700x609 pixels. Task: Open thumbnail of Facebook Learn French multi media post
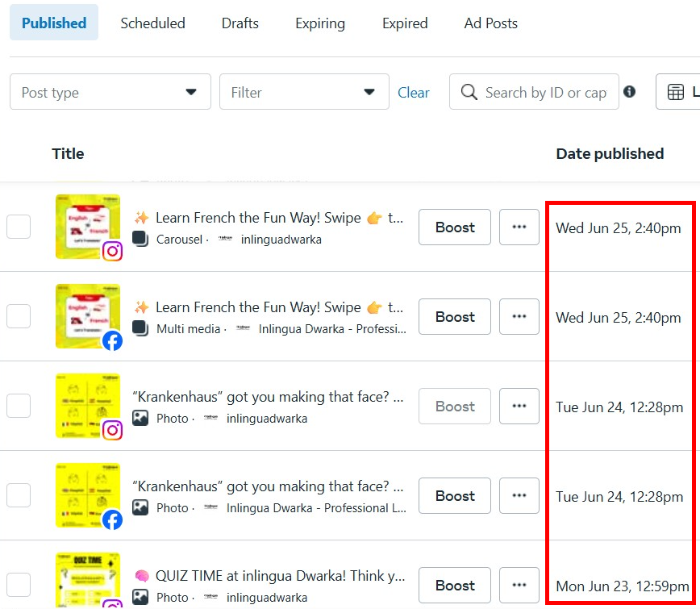tap(88, 316)
